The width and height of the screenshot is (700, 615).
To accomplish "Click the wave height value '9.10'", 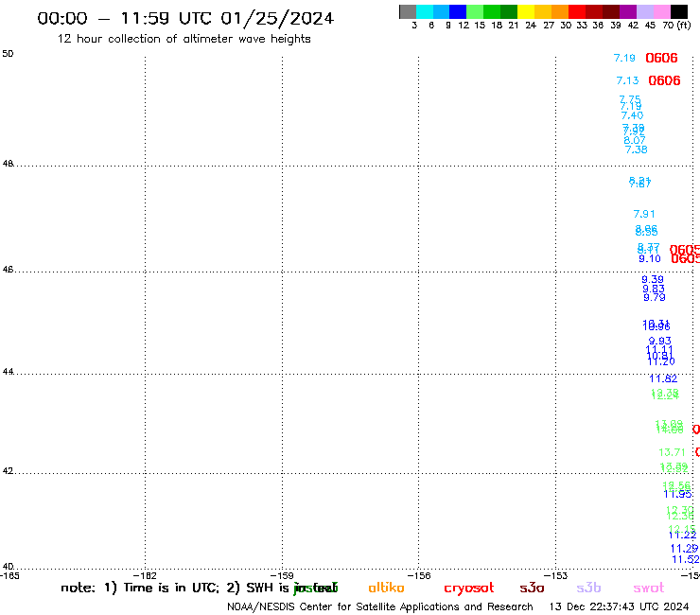I will [650, 259].
